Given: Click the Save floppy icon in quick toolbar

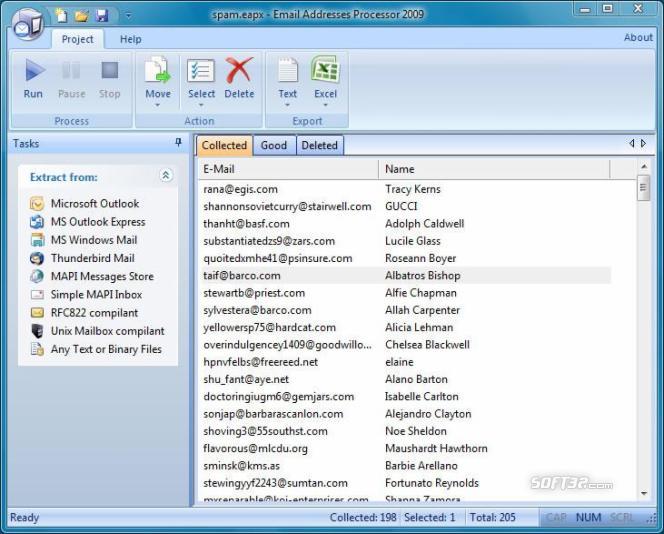Looking at the screenshot, I should [x=102, y=16].
